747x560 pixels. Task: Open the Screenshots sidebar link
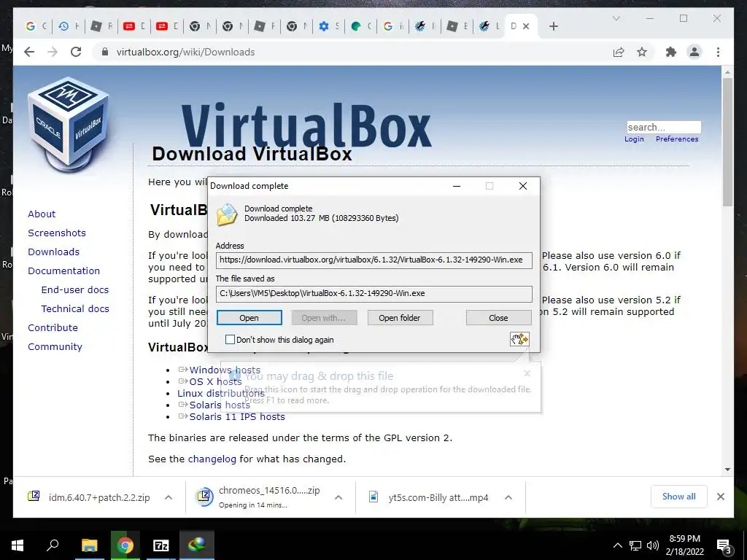57,233
